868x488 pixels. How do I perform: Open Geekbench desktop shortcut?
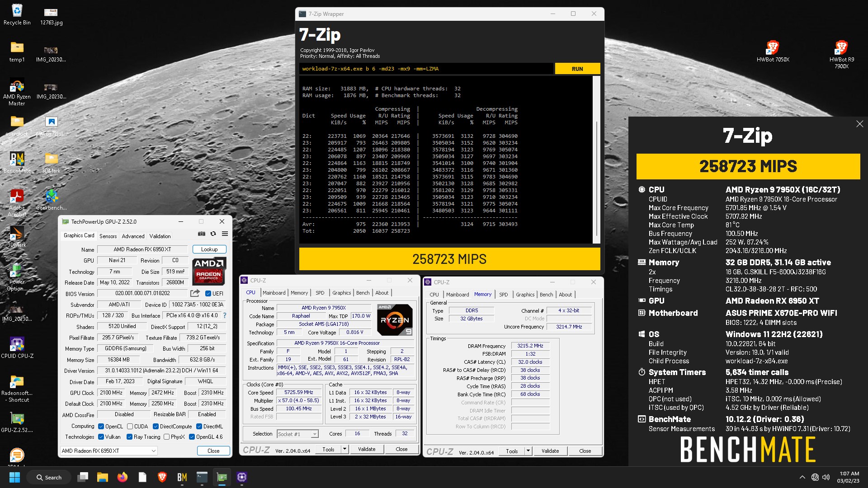click(x=51, y=200)
